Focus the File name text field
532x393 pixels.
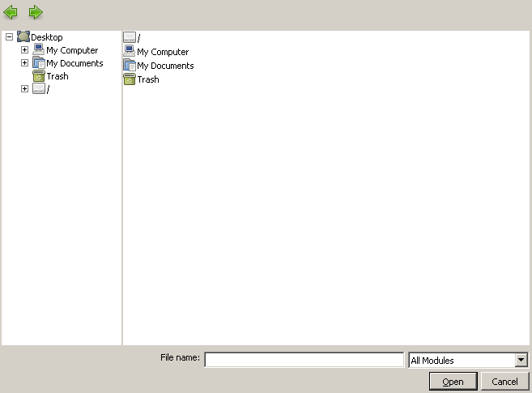(304, 360)
